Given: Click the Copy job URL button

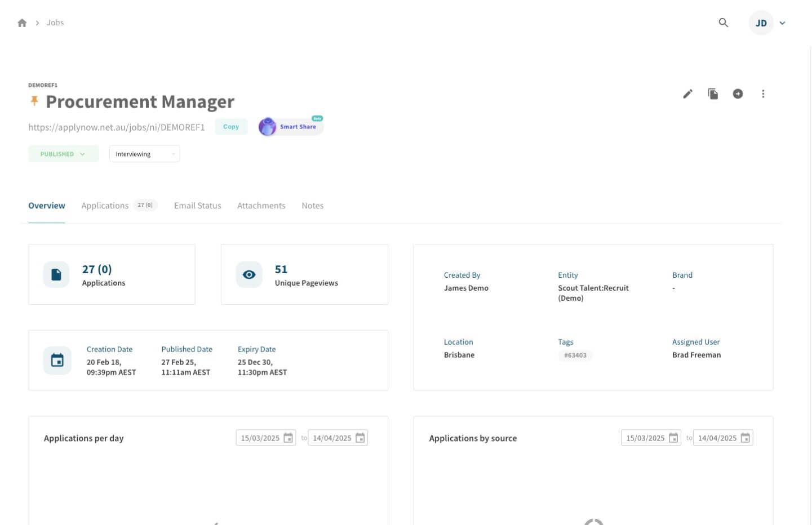Looking at the screenshot, I should (231, 127).
